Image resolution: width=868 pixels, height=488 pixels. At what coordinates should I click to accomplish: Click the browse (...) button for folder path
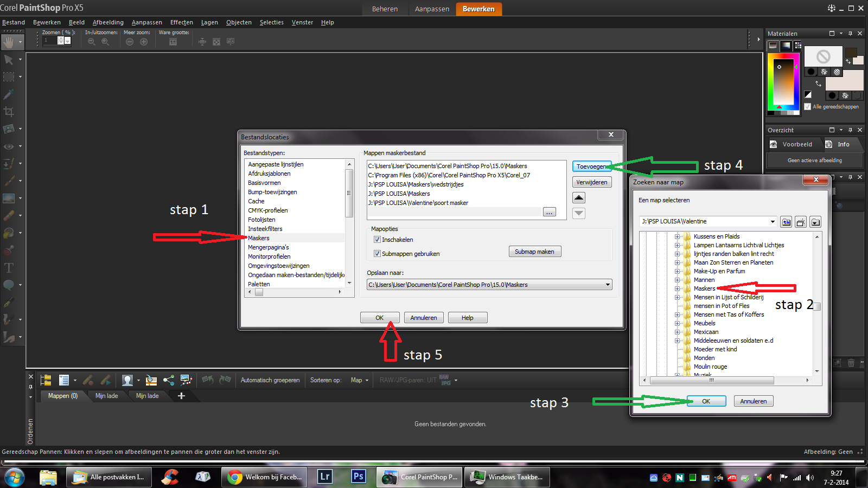tap(550, 212)
